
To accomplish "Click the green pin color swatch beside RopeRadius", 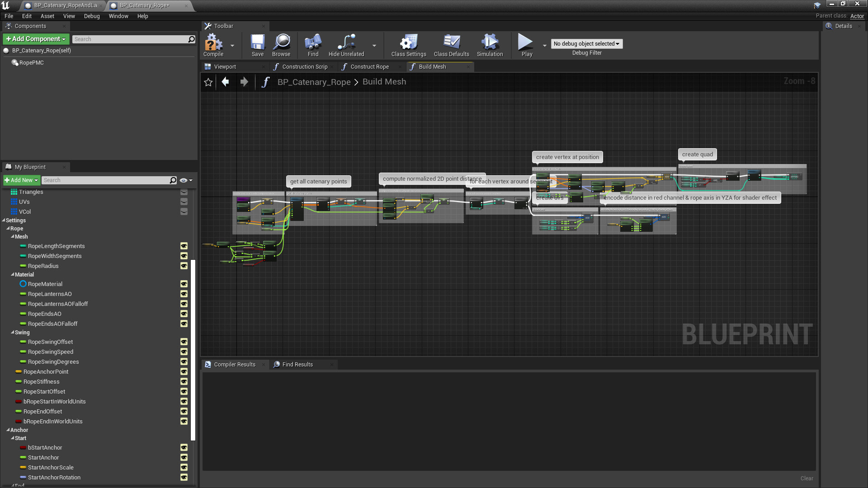I will [x=23, y=266].
